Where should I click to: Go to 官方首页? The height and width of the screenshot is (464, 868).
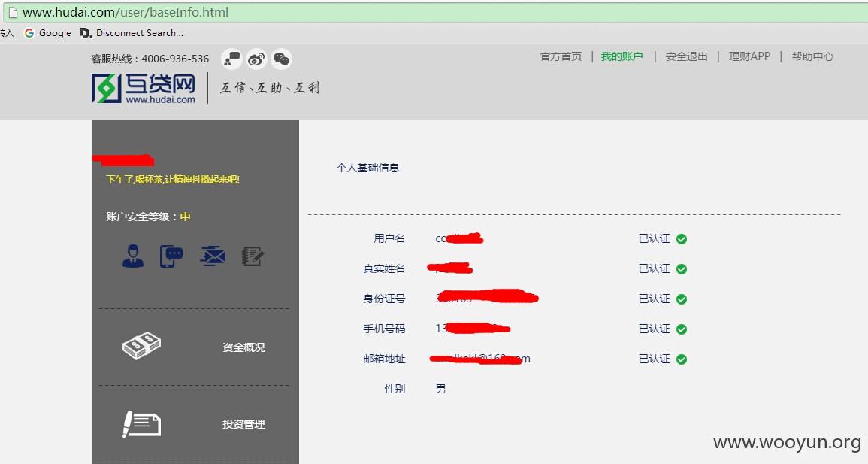pos(561,56)
